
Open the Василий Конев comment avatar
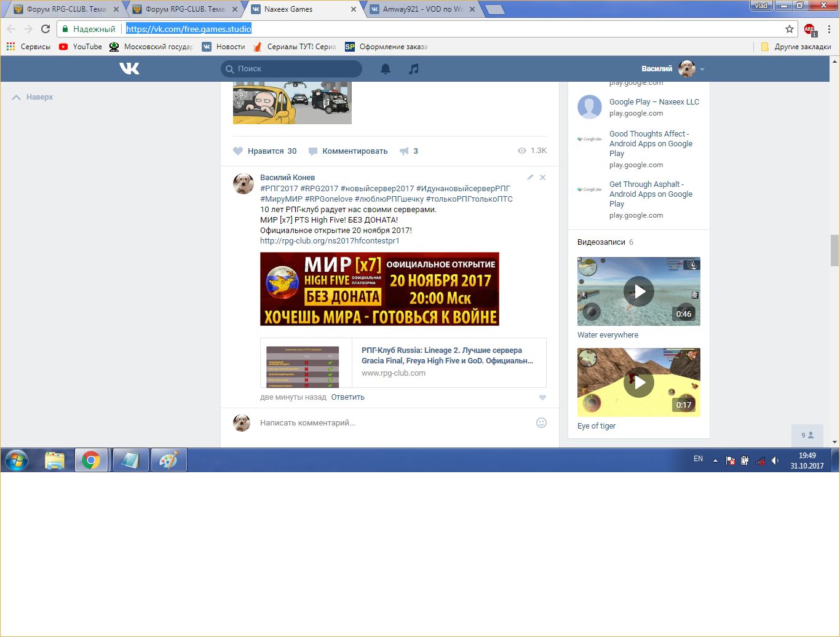244,183
